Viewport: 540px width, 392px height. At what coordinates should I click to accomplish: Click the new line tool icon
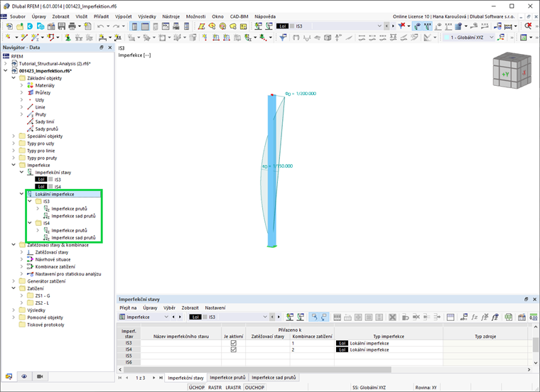[23, 37]
